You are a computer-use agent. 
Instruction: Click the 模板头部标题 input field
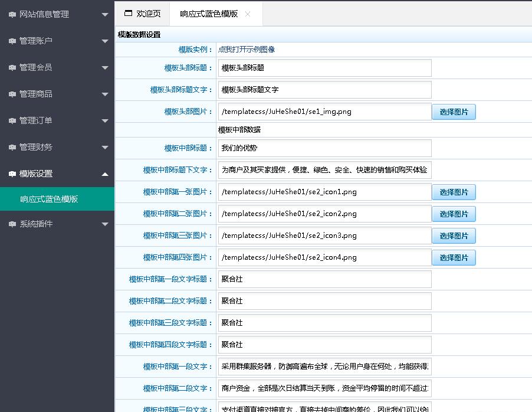click(324, 67)
